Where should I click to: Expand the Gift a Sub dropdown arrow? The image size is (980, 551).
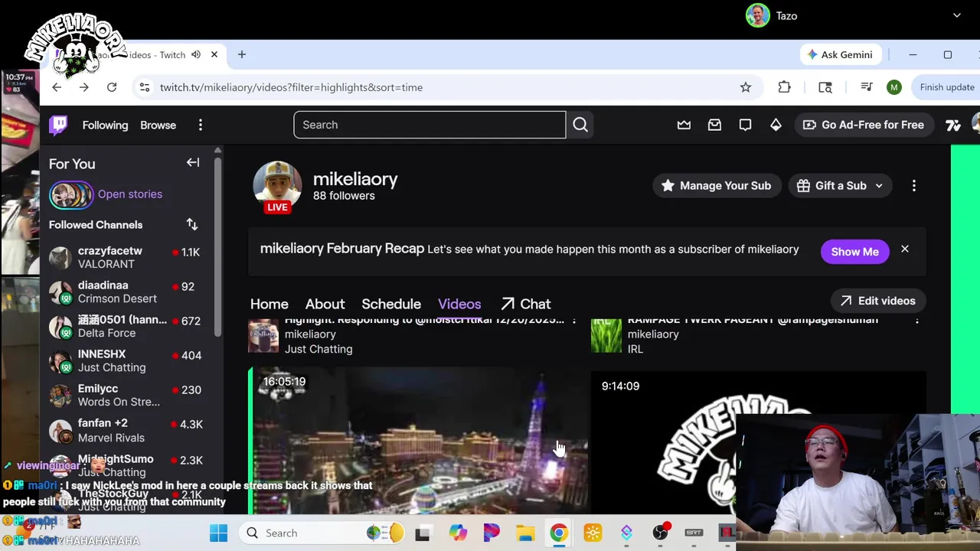[879, 186]
